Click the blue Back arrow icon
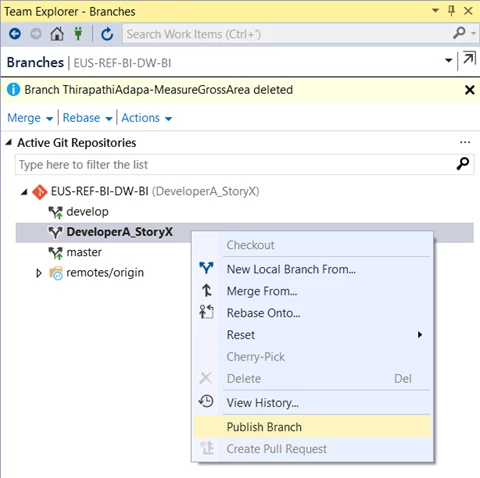This screenshot has width=480, height=478. 15,34
